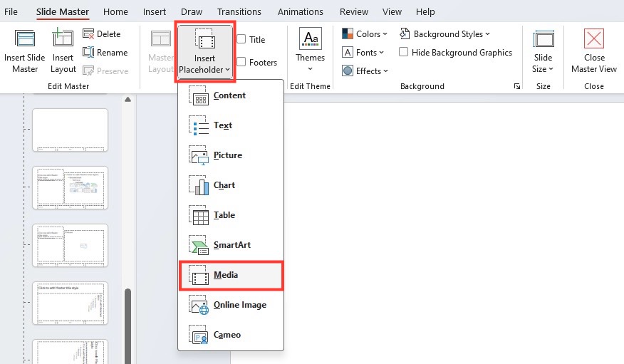Select the blank layout thumbnail
The width and height of the screenshot is (624, 364).
tap(70, 130)
